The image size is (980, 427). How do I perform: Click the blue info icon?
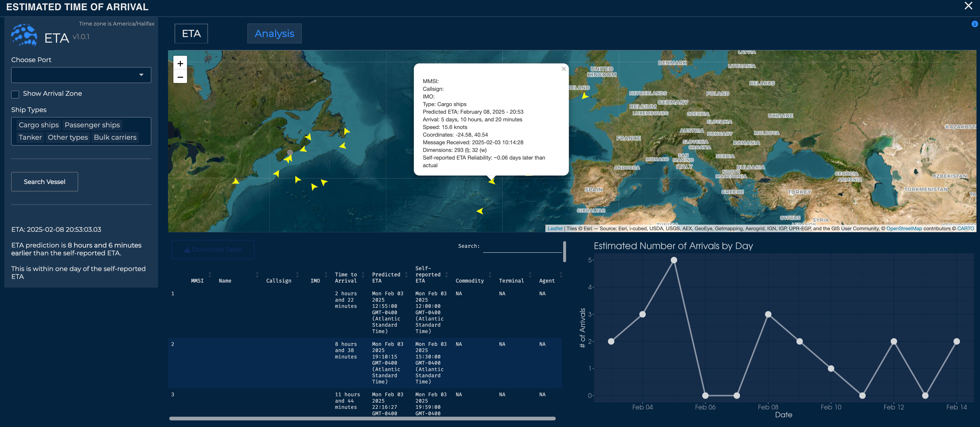click(x=974, y=24)
